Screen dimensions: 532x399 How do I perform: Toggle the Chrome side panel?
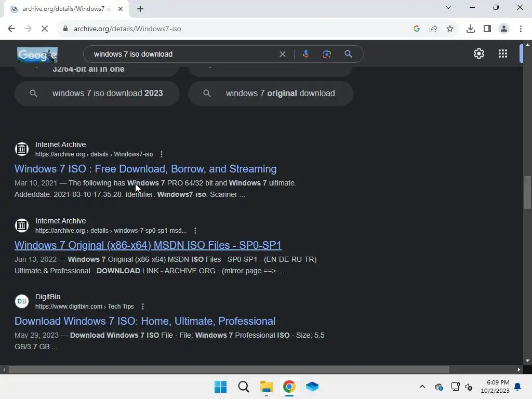487,29
